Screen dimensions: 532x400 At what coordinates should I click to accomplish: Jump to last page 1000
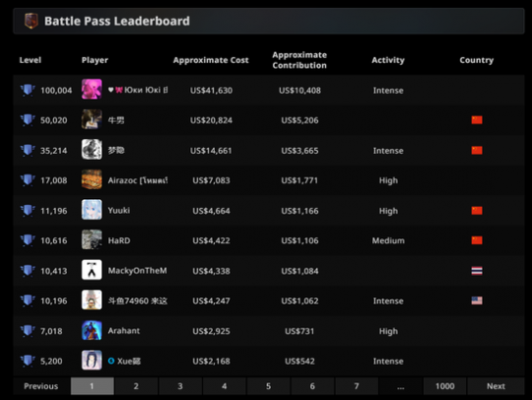tap(444, 386)
